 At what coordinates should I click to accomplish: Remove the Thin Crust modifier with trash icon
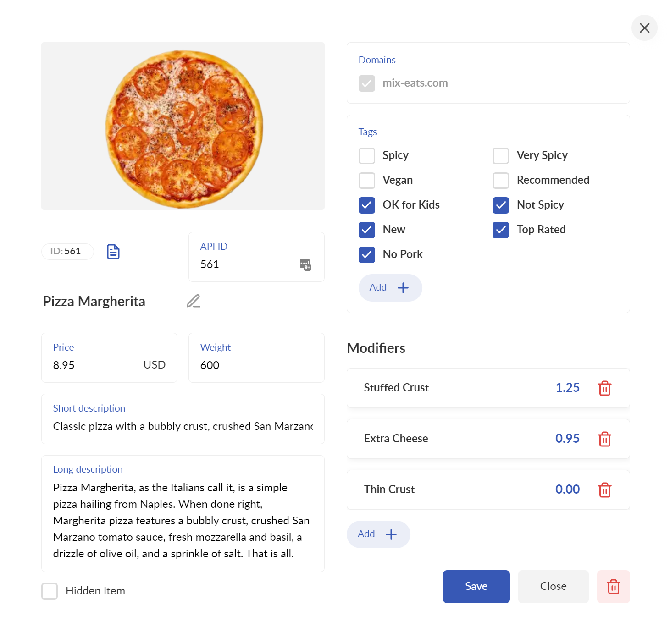(605, 490)
